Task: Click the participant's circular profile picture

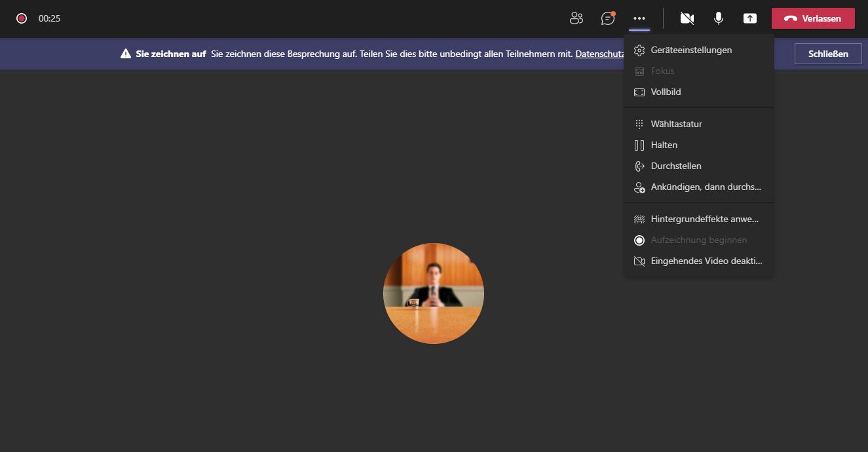Action: 434,293
